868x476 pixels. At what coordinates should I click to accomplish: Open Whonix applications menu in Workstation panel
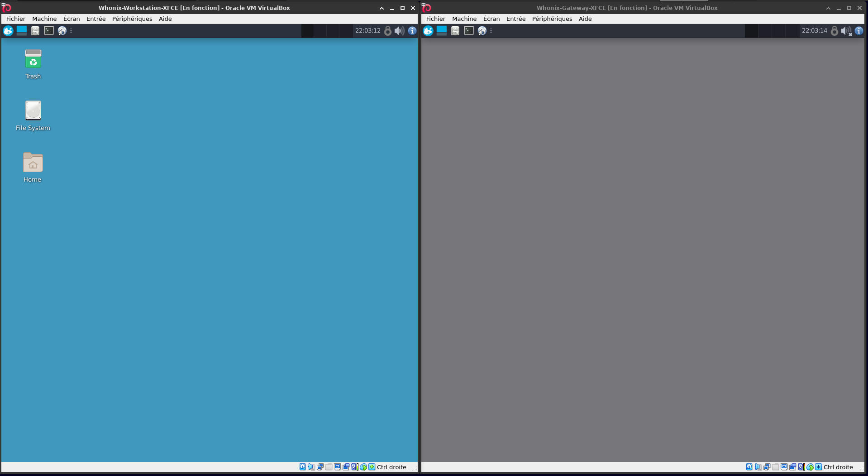(x=8, y=30)
